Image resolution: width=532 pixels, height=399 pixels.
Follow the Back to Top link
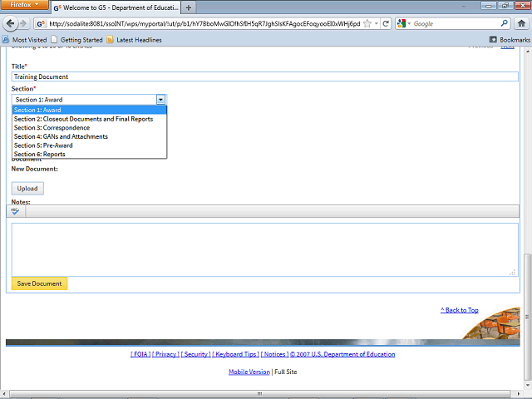click(x=460, y=310)
